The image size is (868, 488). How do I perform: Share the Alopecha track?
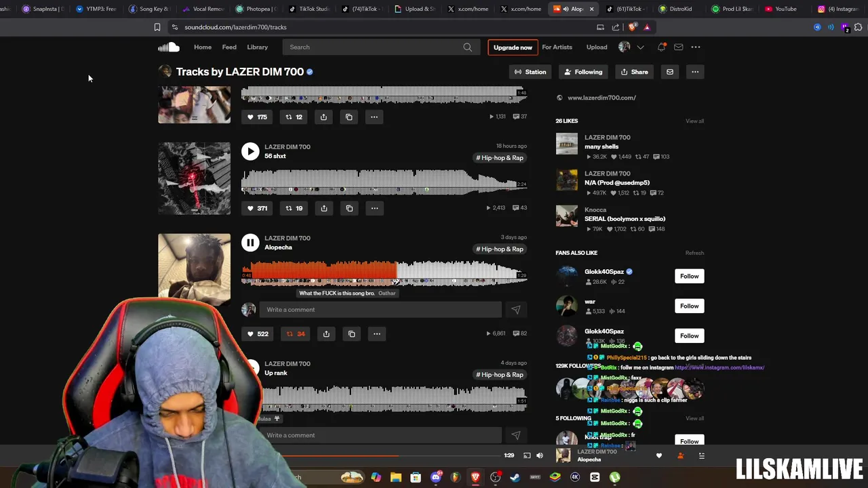click(326, 333)
